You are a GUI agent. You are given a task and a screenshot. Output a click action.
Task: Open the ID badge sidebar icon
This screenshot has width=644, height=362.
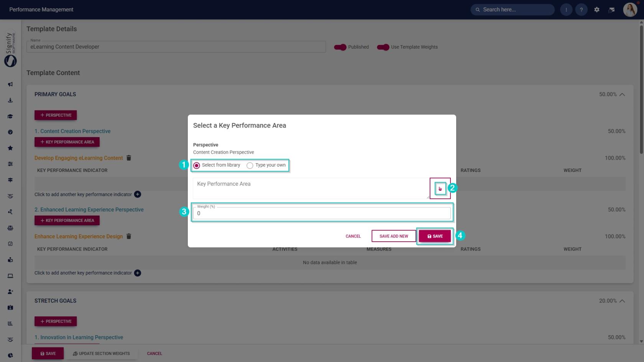(10, 308)
